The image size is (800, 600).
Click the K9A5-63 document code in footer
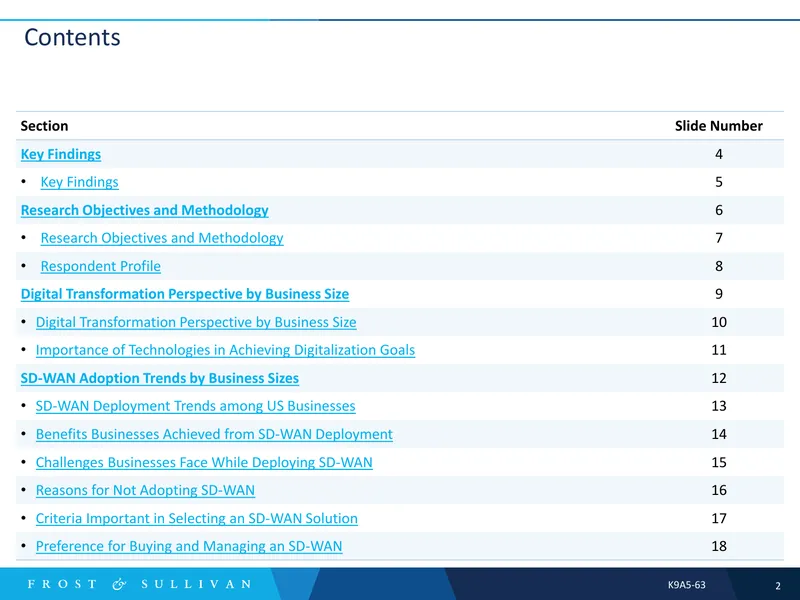[x=686, y=585]
